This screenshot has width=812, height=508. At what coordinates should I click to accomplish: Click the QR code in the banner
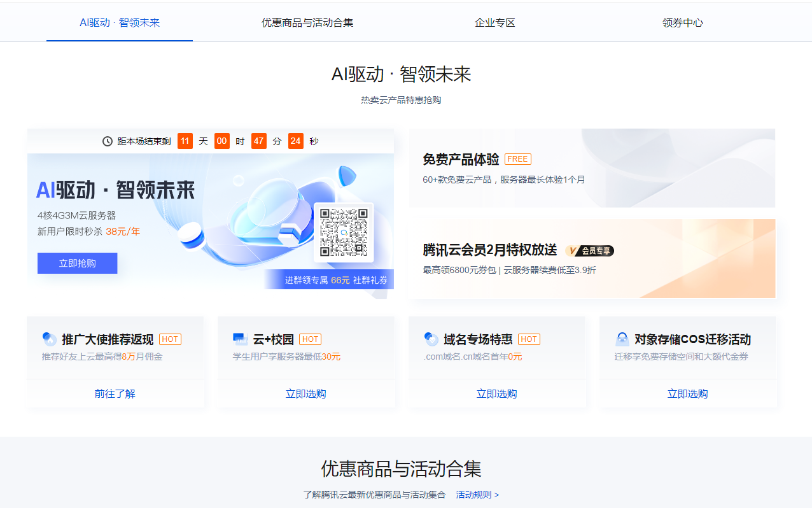pyautogui.click(x=344, y=232)
